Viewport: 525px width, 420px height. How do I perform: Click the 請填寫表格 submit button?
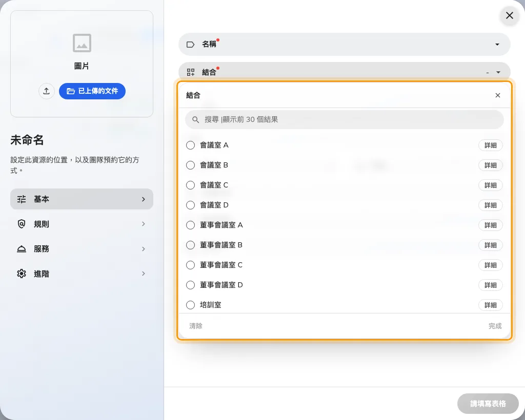point(488,404)
